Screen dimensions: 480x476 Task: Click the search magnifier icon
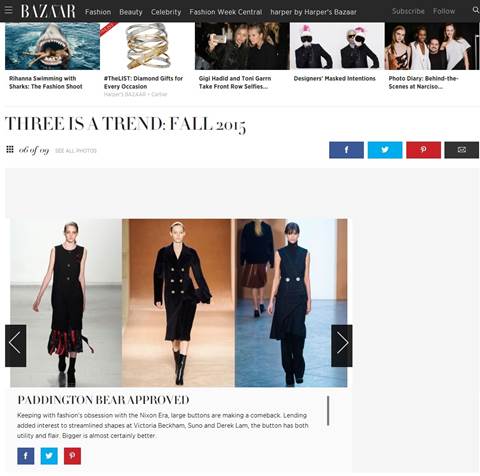point(476,10)
